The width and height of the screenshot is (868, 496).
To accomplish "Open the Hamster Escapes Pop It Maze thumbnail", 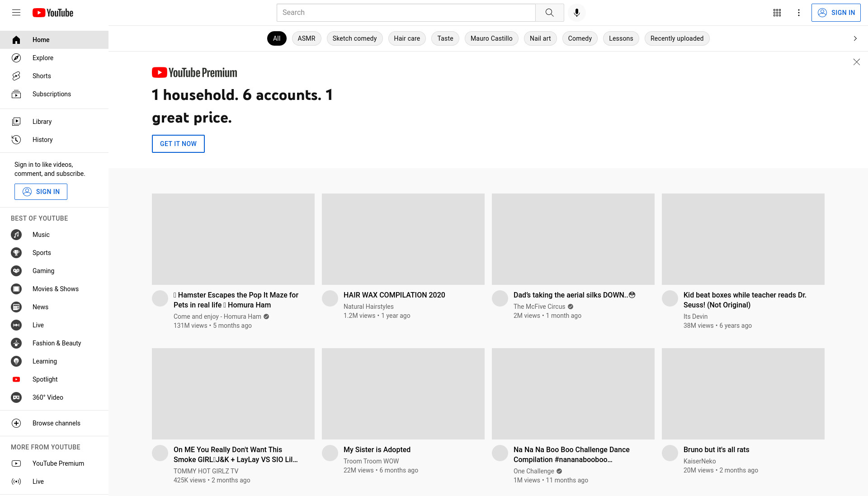I will coord(233,239).
